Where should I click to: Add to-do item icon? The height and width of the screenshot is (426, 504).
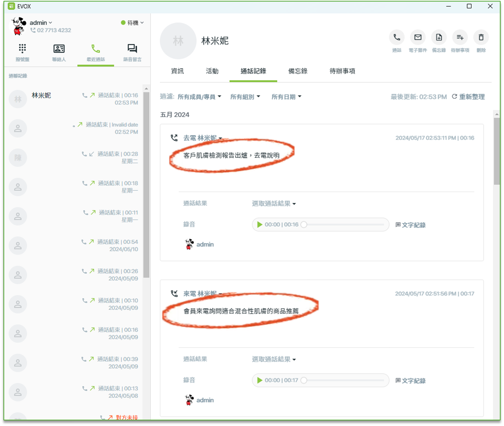[x=460, y=37]
